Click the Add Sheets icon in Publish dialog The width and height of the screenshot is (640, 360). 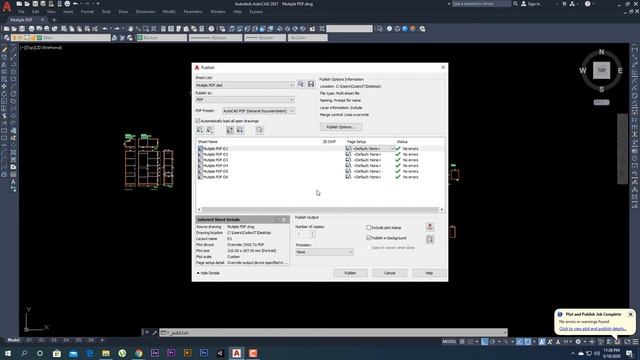200,130
